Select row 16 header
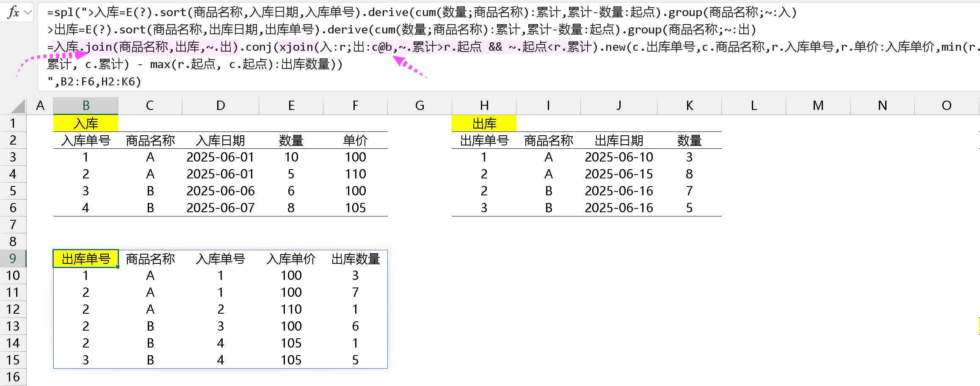 tap(13, 377)
